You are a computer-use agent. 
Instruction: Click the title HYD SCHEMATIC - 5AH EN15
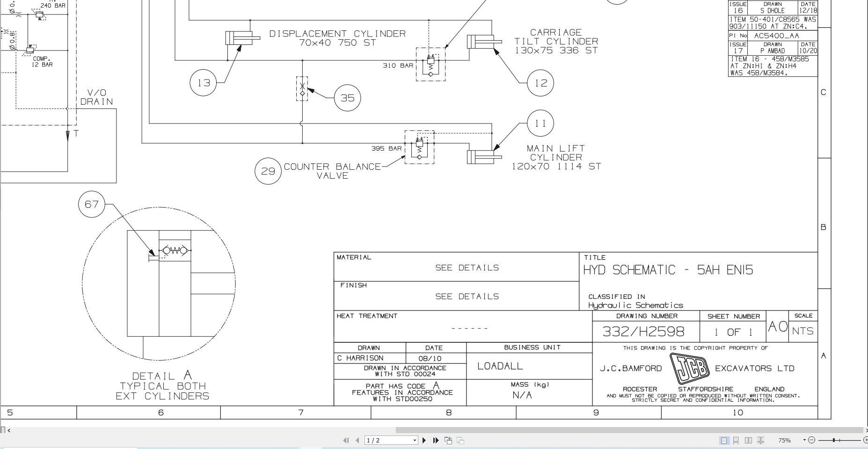point(668,270)
